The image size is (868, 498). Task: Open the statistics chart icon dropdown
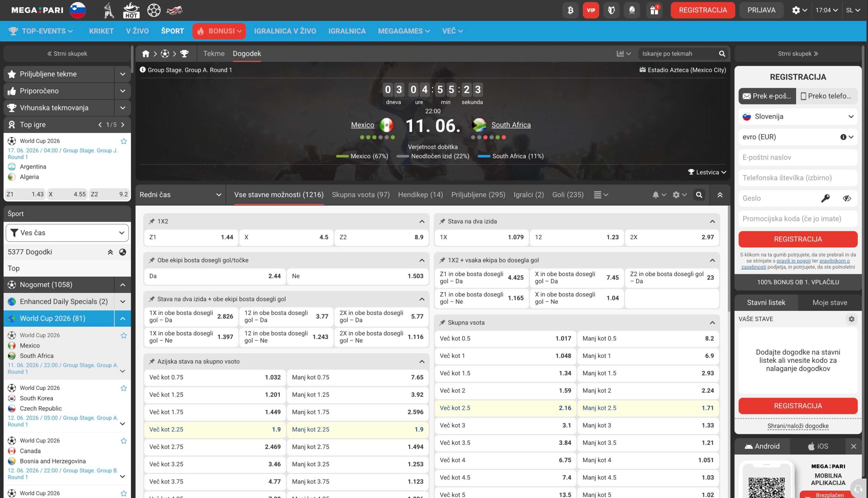point(624,54)
